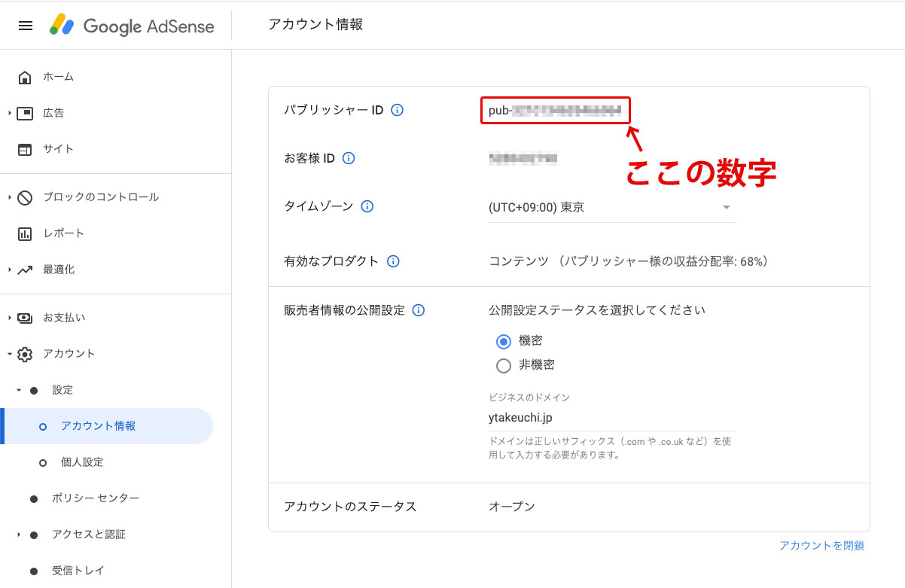Click the サイト sites icon
Viewport: 905px width, 588px height.
click(25, 149)
